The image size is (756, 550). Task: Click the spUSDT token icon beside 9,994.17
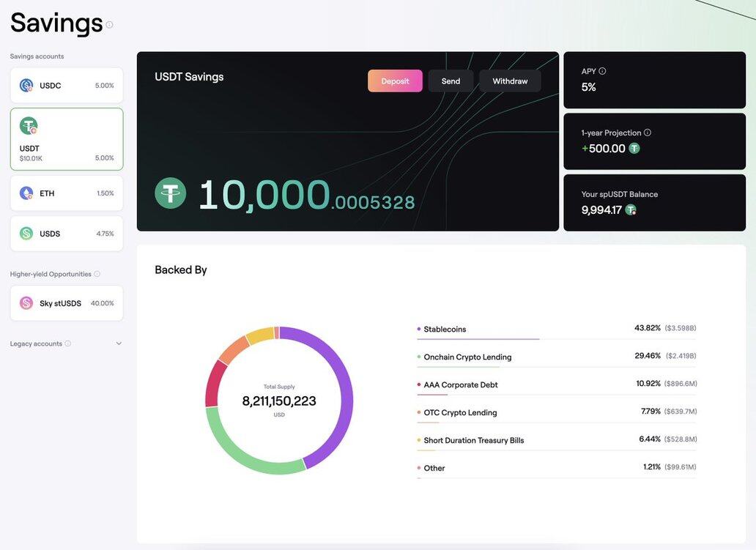tap(630, 210)
